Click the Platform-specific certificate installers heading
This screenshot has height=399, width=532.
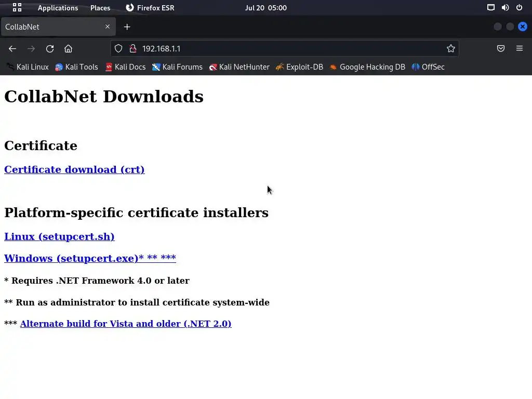[137, 212]
